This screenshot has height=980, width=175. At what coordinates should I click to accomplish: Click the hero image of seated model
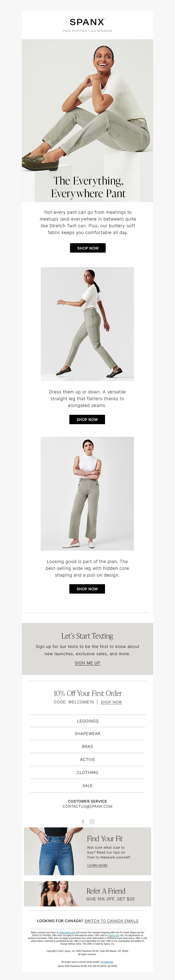pyautogui.click(x=87, y=120)
